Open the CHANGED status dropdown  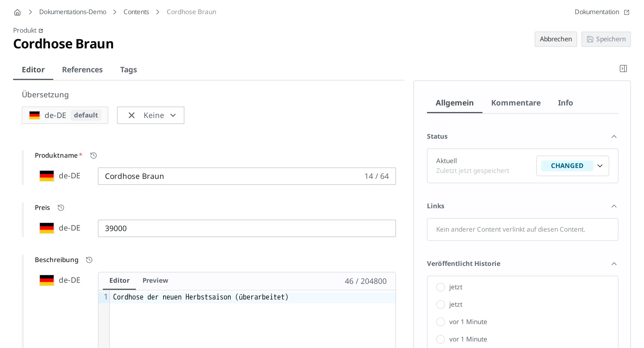pyautogui.click(x=573, y=166)
